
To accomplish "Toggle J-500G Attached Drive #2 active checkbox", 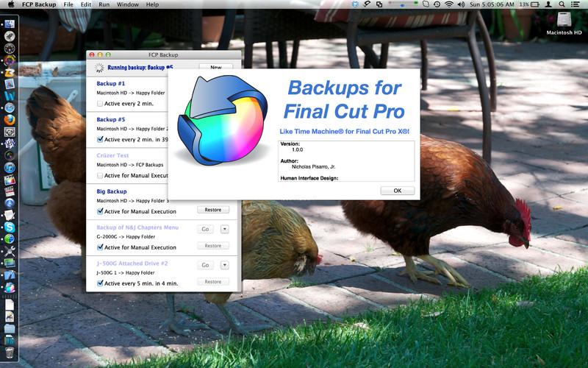I will [x=100, y=283].
